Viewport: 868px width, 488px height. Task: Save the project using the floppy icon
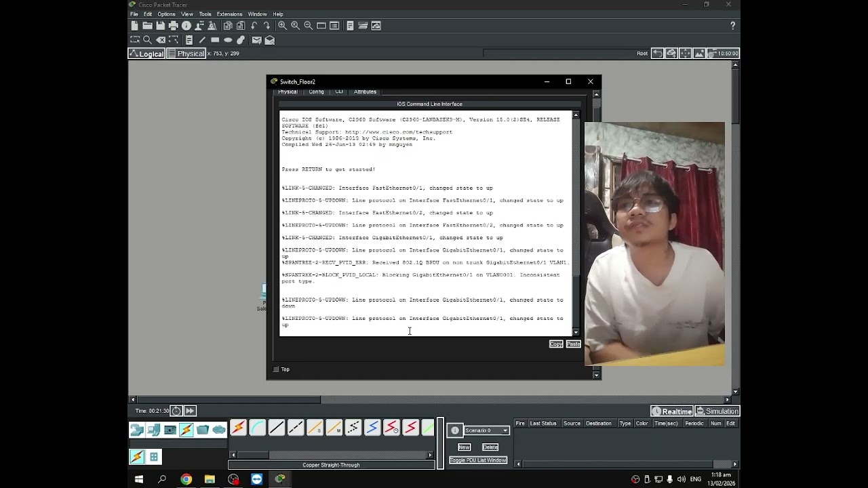(160, 26)
